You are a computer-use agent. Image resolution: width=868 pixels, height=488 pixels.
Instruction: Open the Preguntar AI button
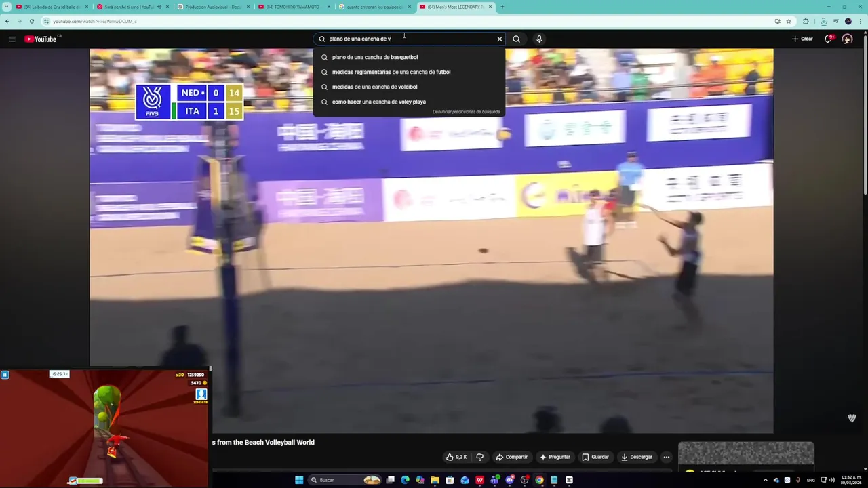pos(555,457)
